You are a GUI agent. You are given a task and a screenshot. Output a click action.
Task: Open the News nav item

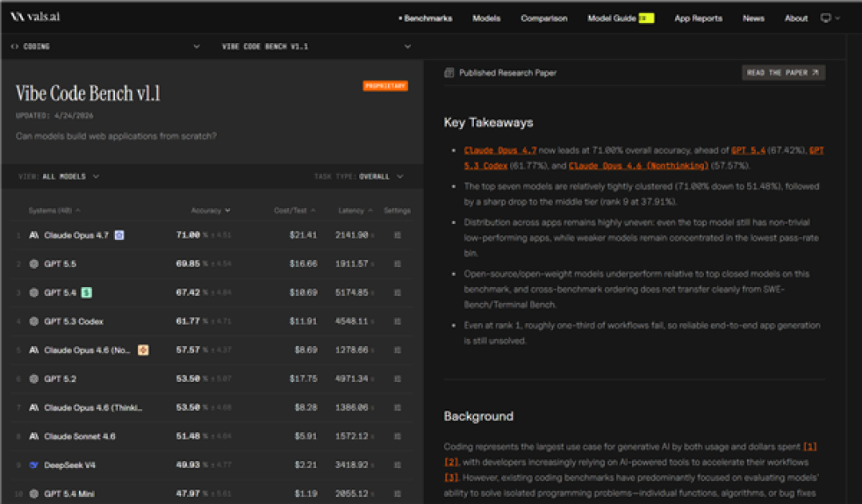coord(753,18)
